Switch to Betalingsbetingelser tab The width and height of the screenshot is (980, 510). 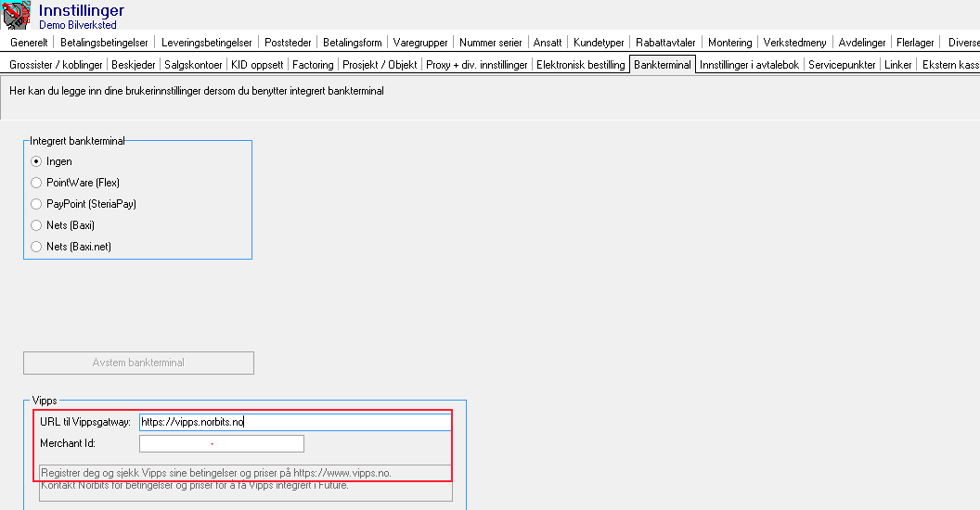coord(104,43)
